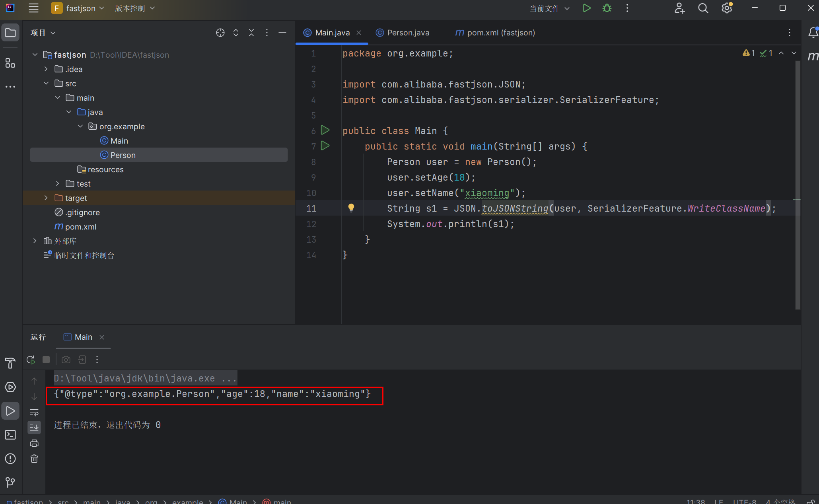Open the notifications bell
The image size is (819, 504).
pyautogui.click(x=813, y=33)
